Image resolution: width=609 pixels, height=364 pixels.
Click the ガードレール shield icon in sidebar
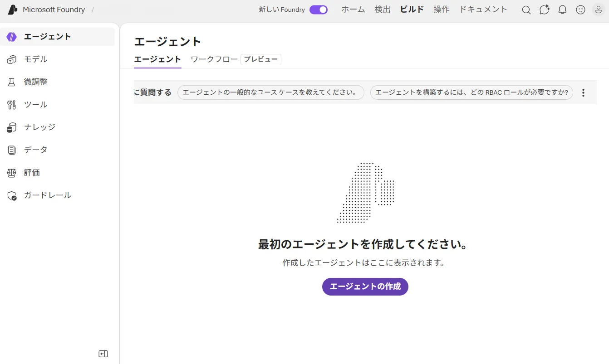12,195
